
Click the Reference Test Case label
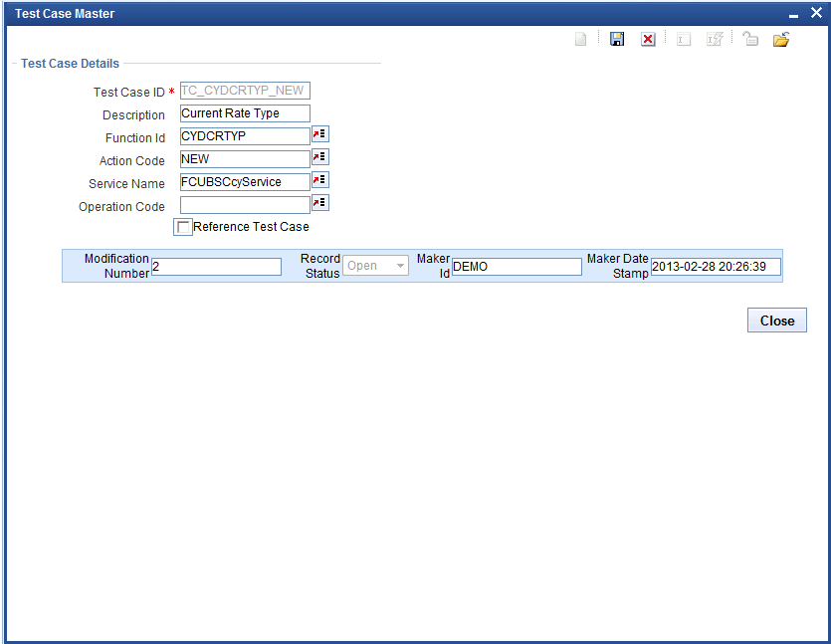(x=251, y=227)
